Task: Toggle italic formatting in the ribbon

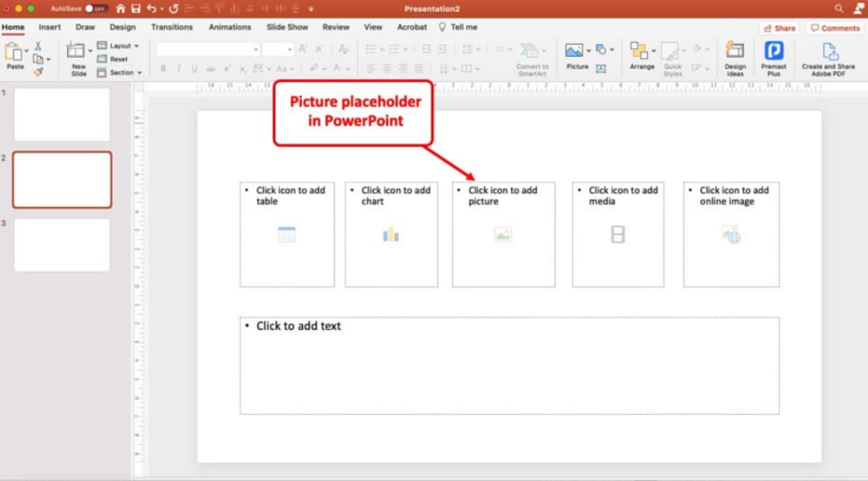Action: click(179, 69)
